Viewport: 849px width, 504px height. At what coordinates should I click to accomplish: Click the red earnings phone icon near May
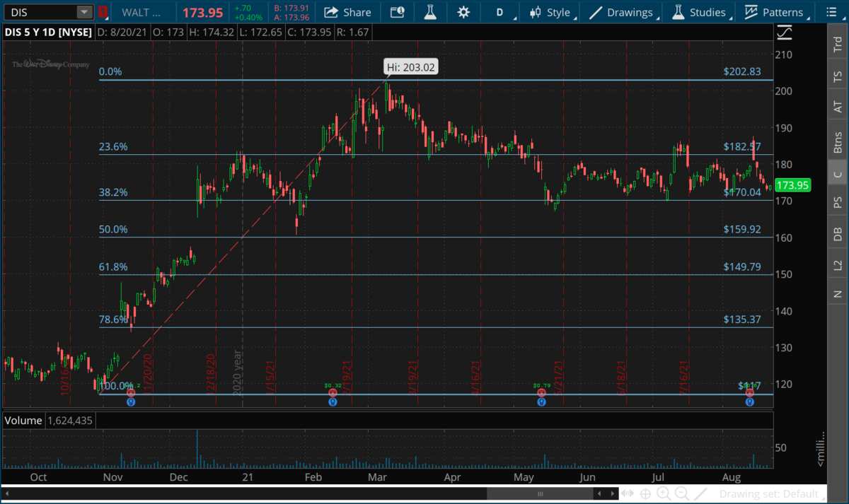(x=541, y=392)
